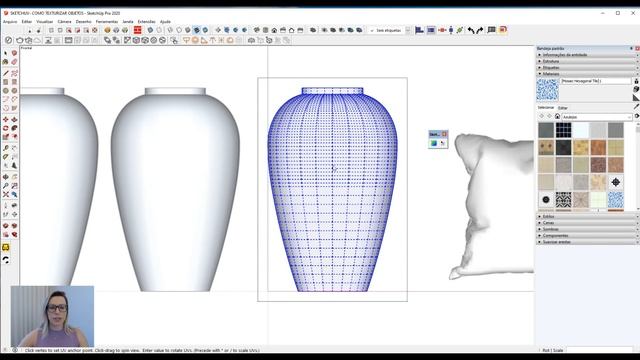Select the Eraser tool in left toolbar
The width and height of the screenshot is (640, 360).
point(14,62)
